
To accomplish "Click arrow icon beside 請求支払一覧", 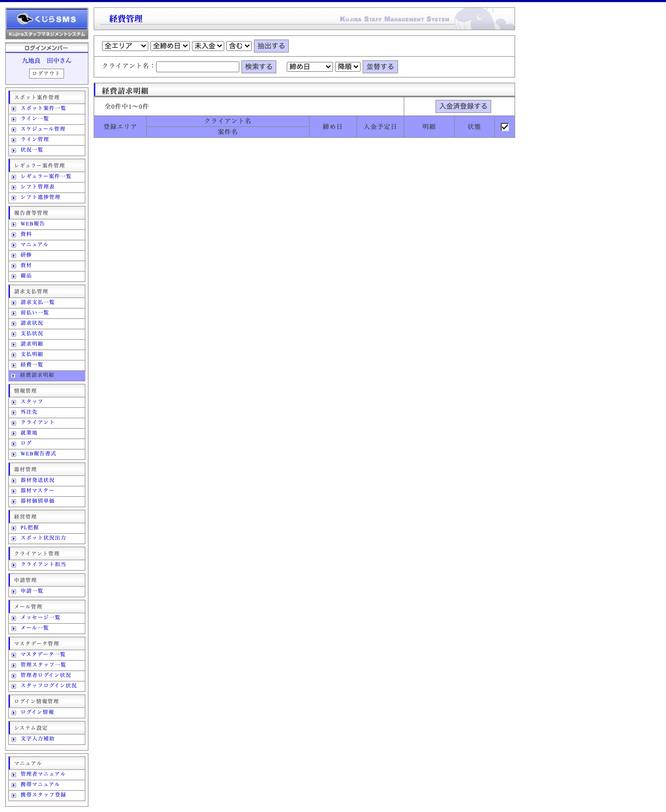I will [14, 303].
